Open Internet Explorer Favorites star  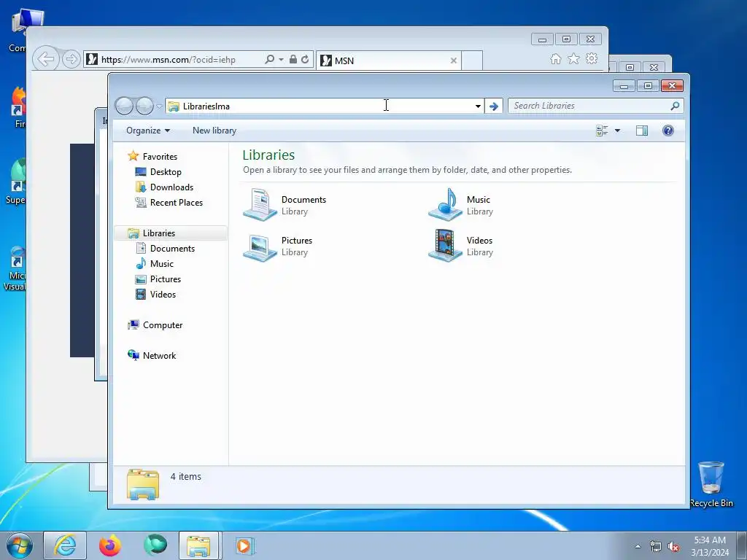pos(573,58)
